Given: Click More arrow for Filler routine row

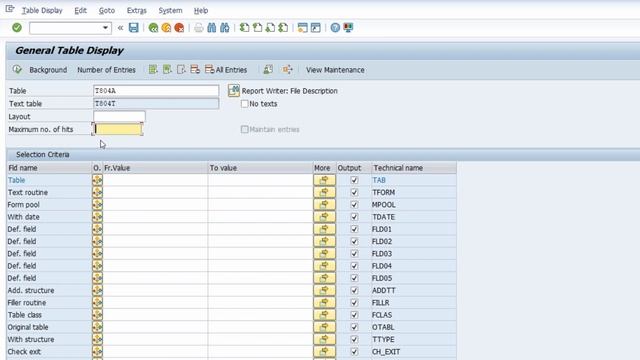Looking at the screenshot, I should [324, 302].
